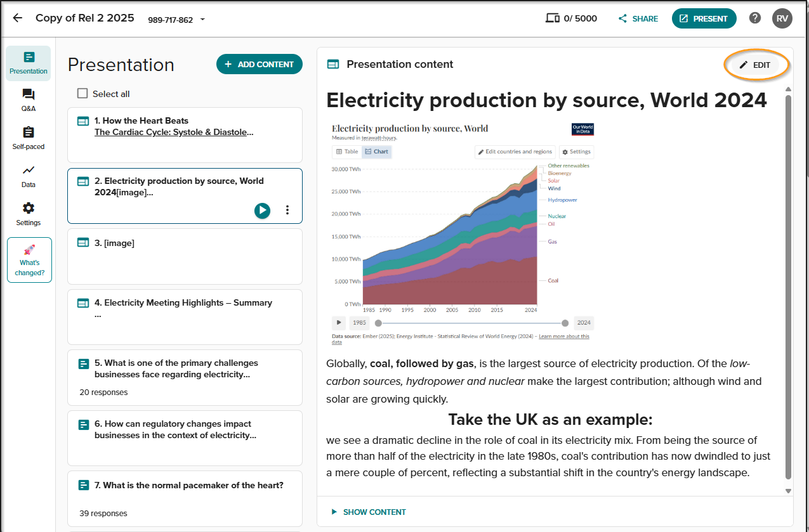Open the RV user avatar menu

pos(782,18)
